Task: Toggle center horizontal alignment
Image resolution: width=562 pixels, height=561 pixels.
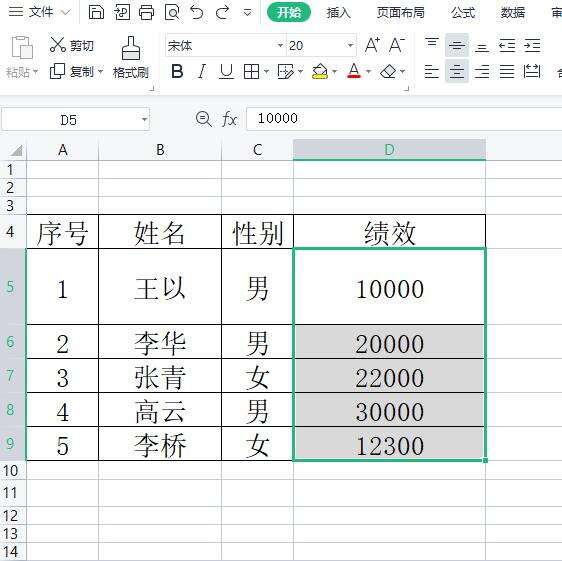Action: 457,71
